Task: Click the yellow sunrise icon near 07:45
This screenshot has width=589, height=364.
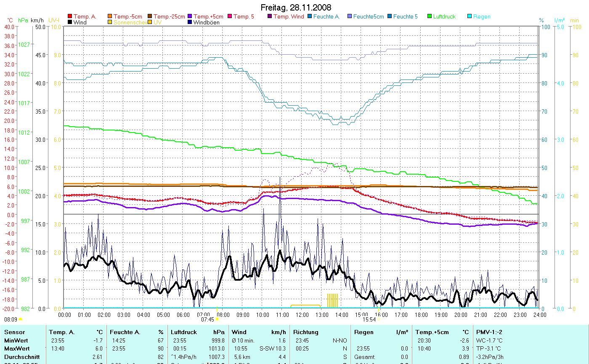Action: pyautogui.click(x=217, y=319)
